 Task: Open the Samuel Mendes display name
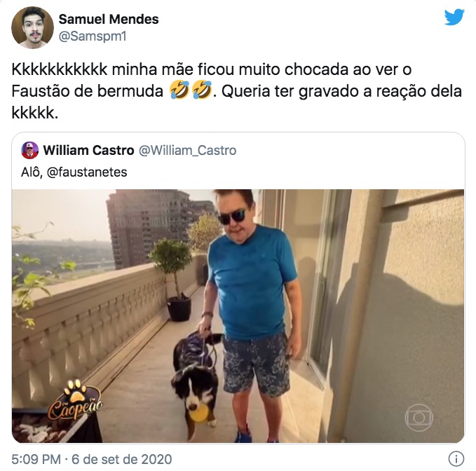[x=109, y=19]
